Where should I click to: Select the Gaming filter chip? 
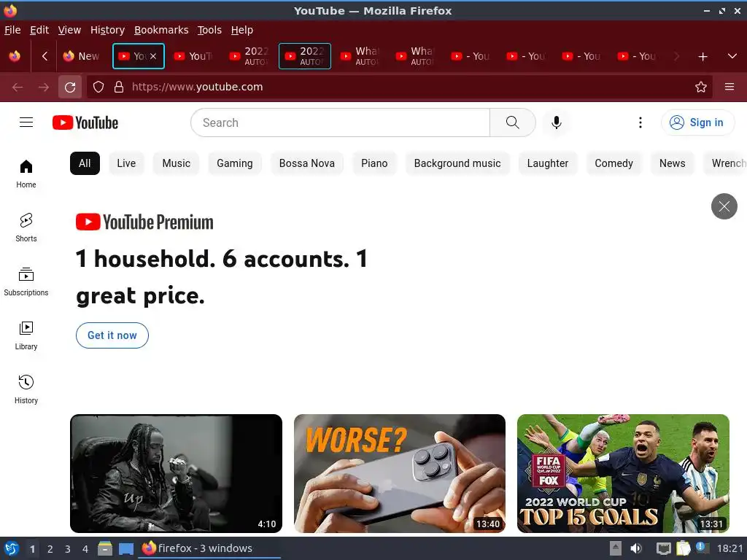[x=234, y=163]
